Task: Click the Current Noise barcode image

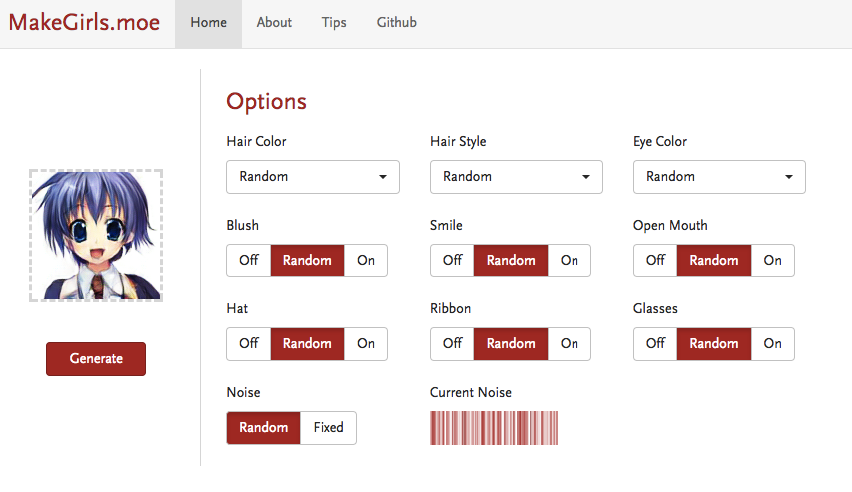Action: coord(494,427)
